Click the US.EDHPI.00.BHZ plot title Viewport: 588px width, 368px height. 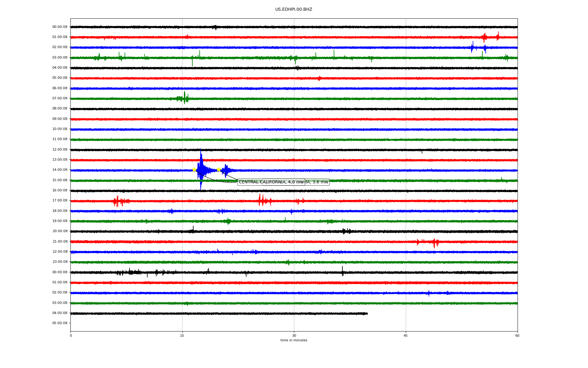click(293, 10)
